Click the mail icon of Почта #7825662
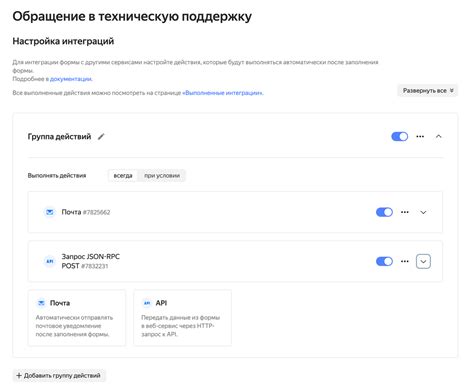Viewport: 474px width, 389px height. pyautogui.click(x=50, y=212)
